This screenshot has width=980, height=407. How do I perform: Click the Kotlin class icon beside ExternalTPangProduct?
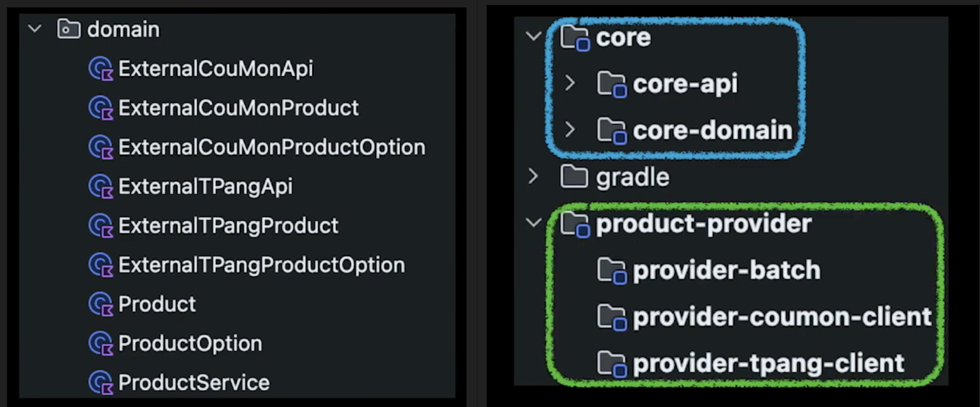click(101, 226)
